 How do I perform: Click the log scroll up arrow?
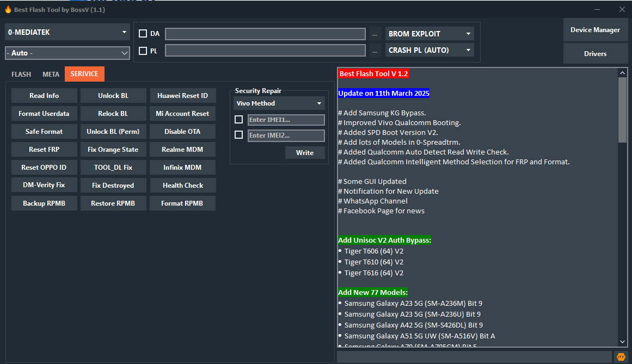622,73
